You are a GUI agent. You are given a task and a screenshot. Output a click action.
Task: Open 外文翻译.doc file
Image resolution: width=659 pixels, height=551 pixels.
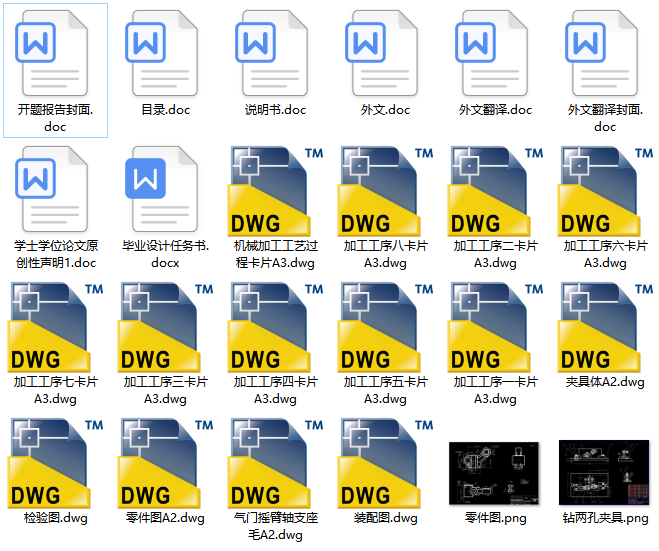[495, 55]
